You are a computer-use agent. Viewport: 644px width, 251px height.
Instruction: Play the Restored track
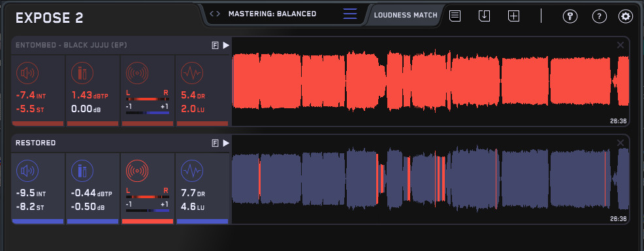click(x=226, y=143)
